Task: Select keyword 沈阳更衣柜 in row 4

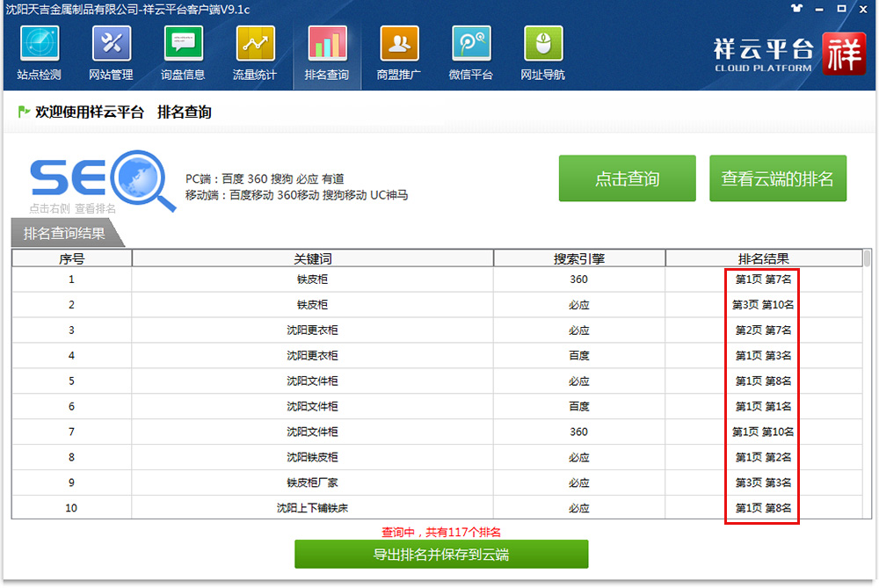Action: 312,355
